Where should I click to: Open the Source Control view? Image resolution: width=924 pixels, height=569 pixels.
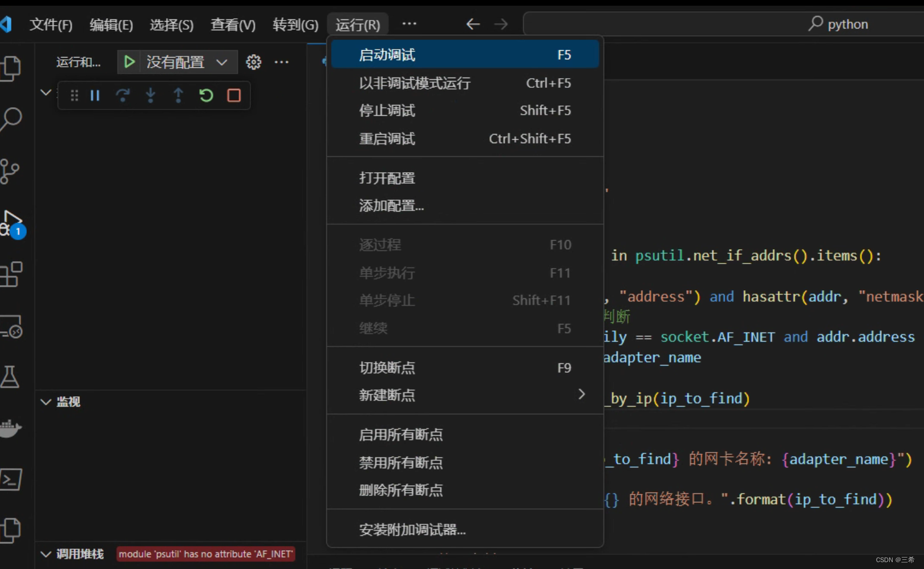(10, 171)
